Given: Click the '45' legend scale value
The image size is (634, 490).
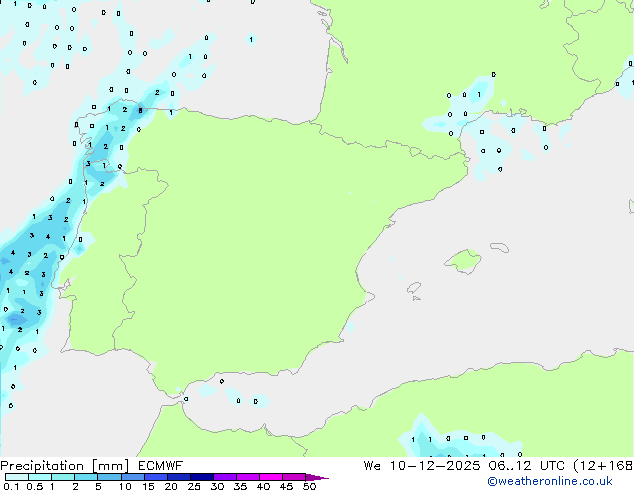Looking at the screenshot, I should (286, 486).
